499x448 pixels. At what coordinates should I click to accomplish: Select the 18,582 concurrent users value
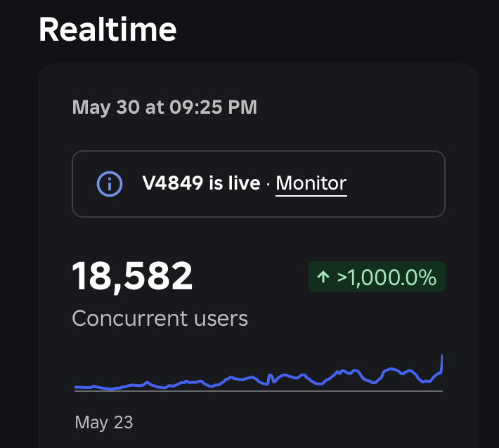click(x=132, y=276)
